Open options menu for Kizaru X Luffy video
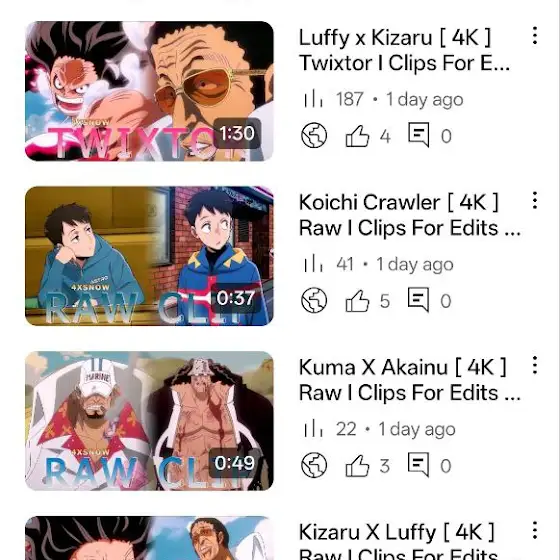 (x=534, y=530)
